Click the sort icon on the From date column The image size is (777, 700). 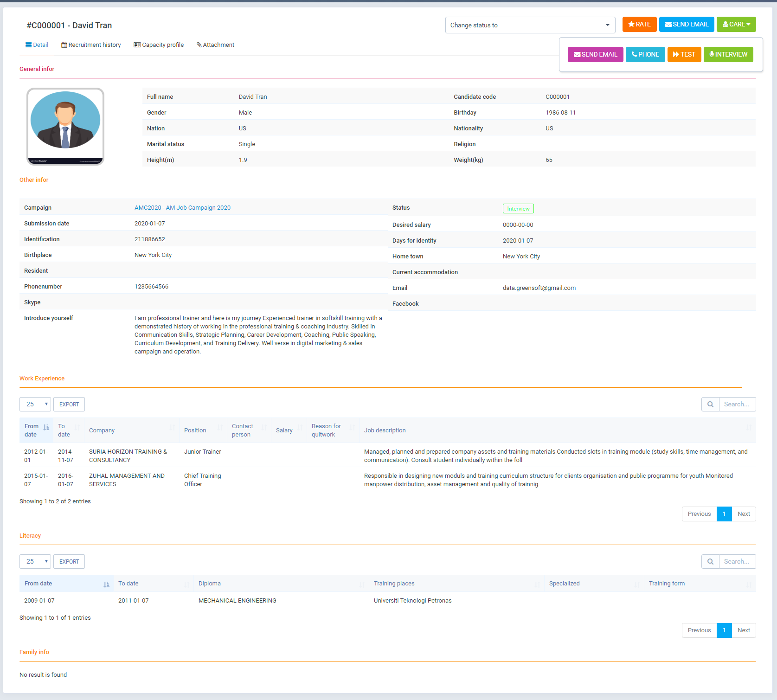pos(46,427)
